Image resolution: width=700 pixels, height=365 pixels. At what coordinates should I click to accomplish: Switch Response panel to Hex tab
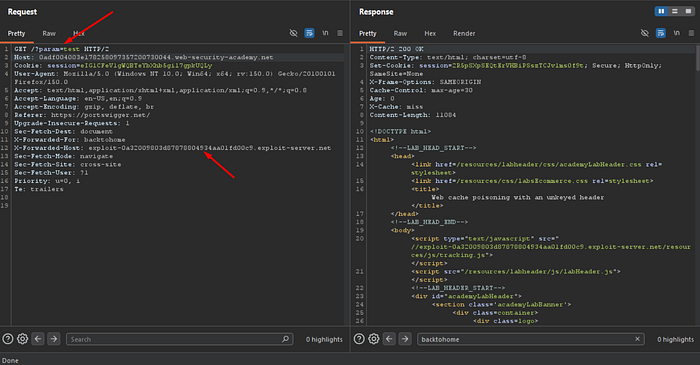point(430,33)
